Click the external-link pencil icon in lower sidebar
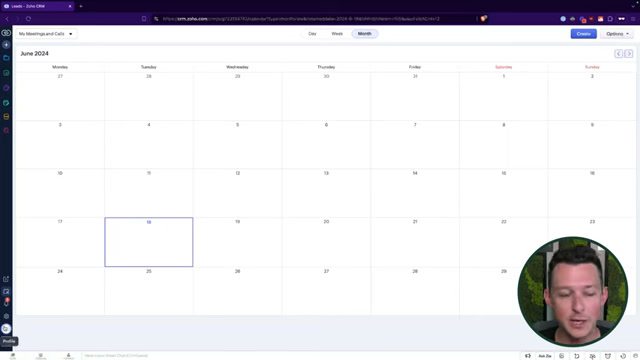Viewport: 640px width, 360px height. pos(6,279)
